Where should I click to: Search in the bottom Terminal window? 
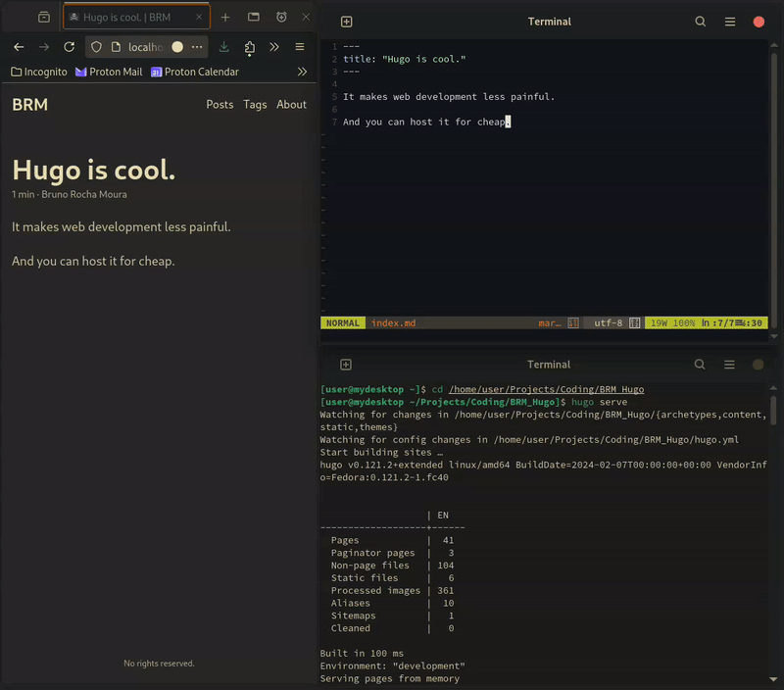pyautogui.click(x=700, y=365)
